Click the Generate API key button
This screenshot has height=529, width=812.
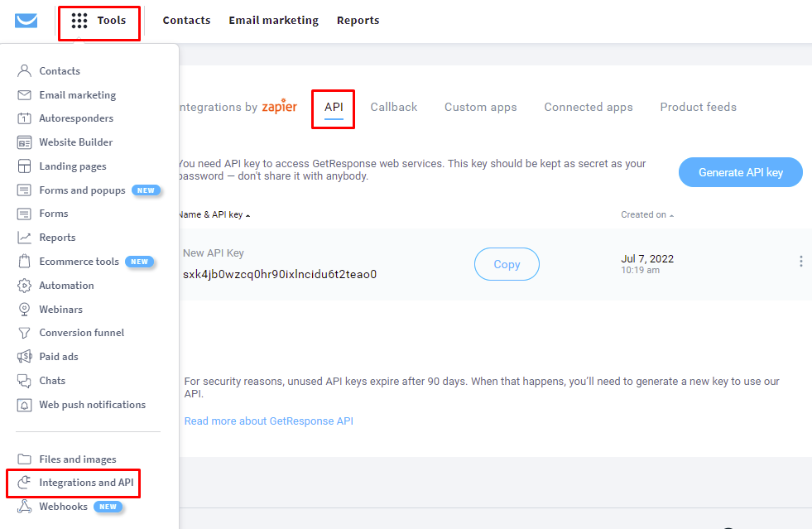click(741, 172)
